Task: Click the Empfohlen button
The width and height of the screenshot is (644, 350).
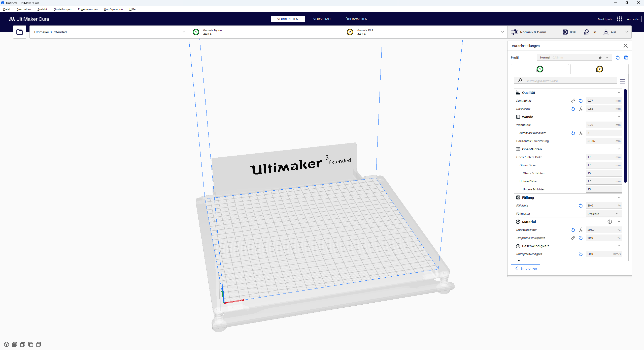Action: click(x=525, y=268)
